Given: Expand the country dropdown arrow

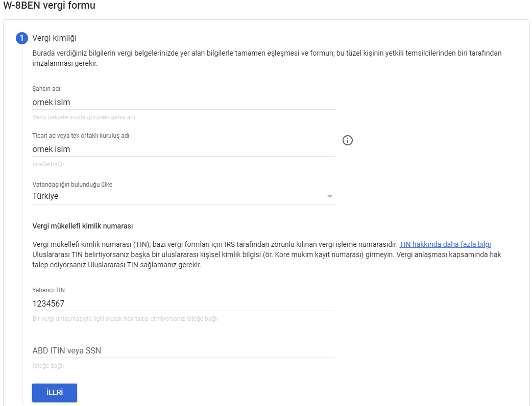Looking at the screenshot, I should click(329, 196).
